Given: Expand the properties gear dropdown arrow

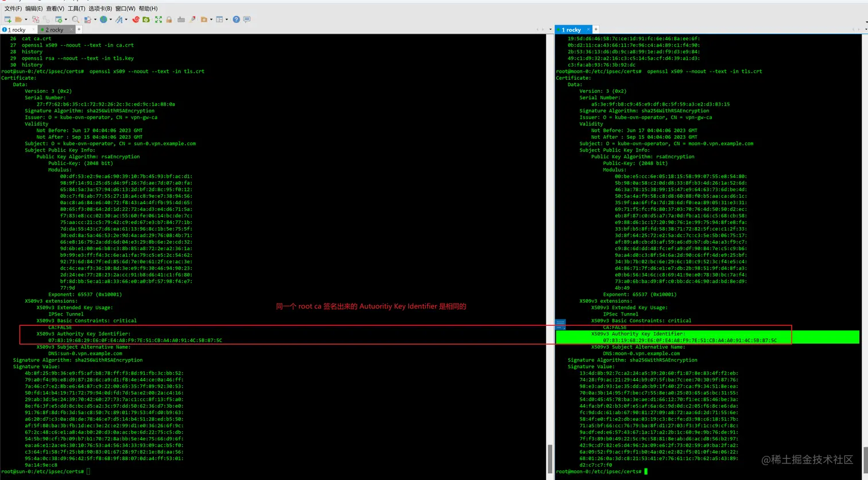Looking at the screenshot, I should (67, 19).
